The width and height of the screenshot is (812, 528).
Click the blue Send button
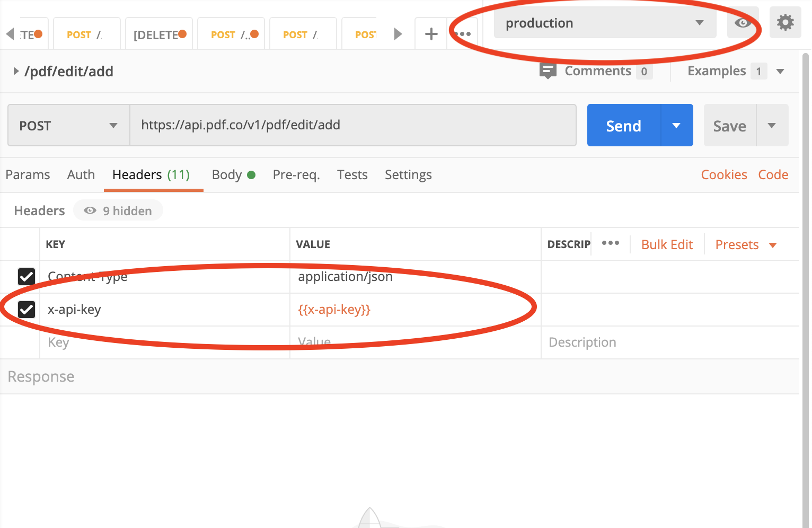tap(624, 126)
